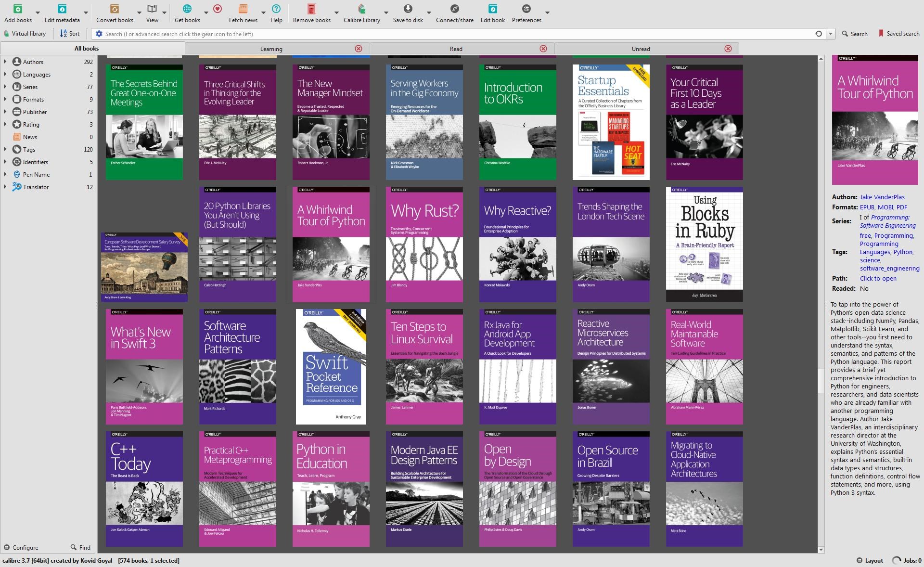This screenshot has height=567, width=924.
Task: Close the Unread tab
Action: tap(728, 49)
